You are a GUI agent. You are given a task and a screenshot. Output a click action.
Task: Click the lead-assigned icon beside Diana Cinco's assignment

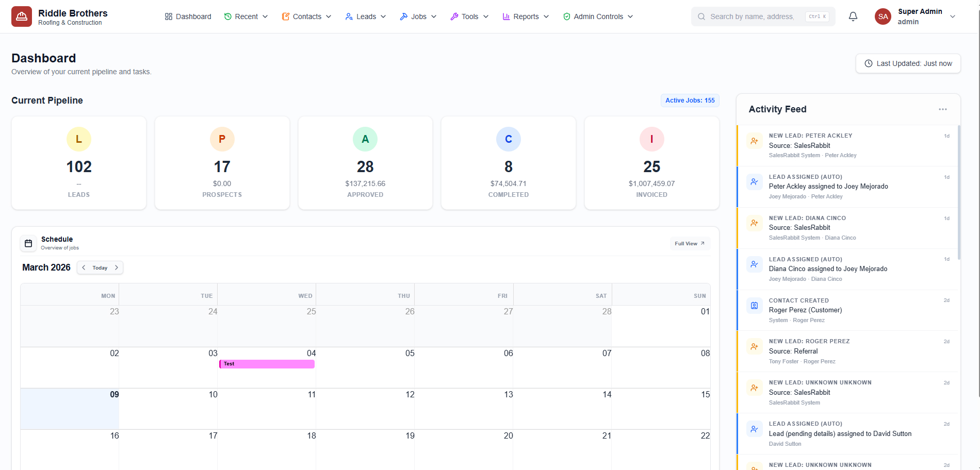point(754,264)
